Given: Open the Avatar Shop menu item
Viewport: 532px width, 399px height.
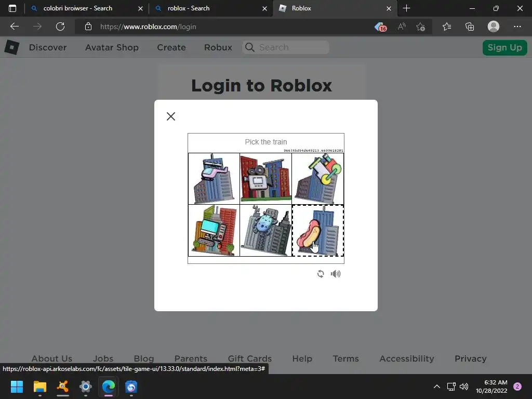Looking at the screenshot, I should (x=112, y=47).
